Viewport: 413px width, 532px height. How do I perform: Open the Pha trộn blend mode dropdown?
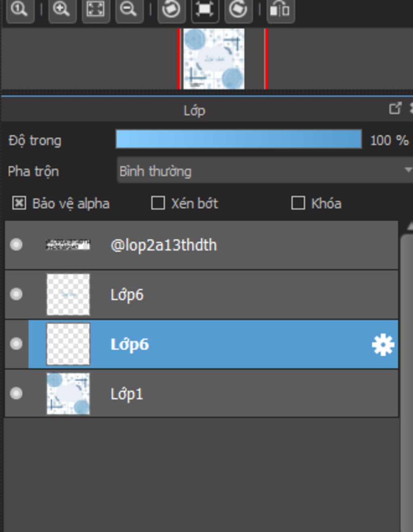pos(264,171)
